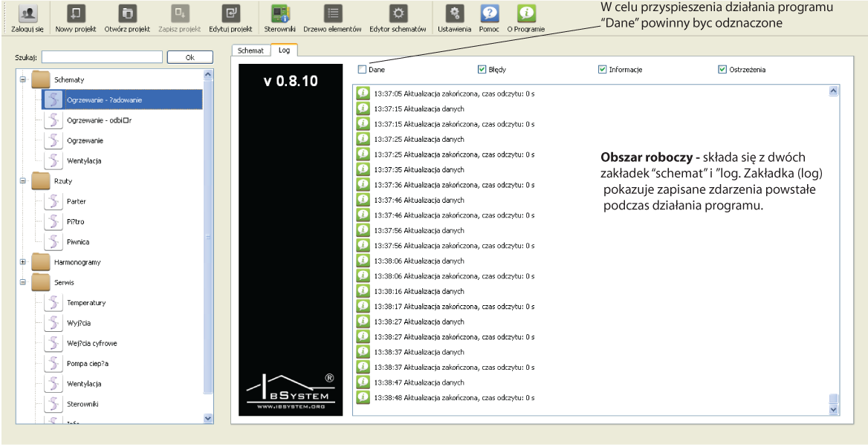
Task: Click the Pomoc help icon
Action: coord(490,13)
